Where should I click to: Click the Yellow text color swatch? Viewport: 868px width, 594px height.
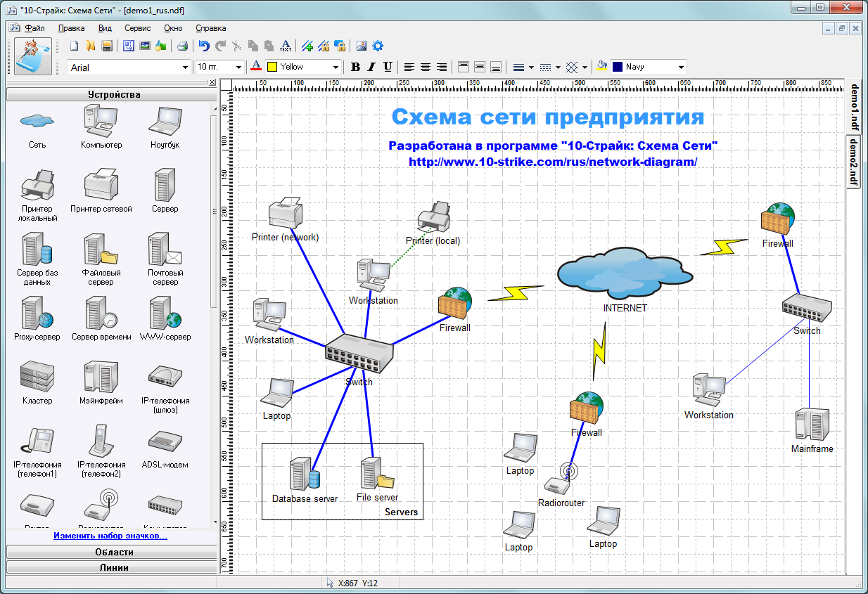pos(272,67)
